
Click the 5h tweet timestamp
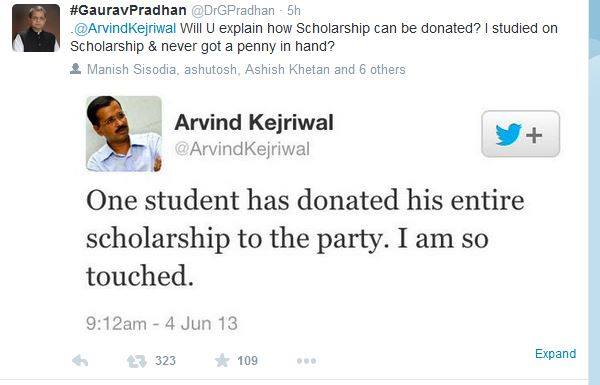(293, 10)
